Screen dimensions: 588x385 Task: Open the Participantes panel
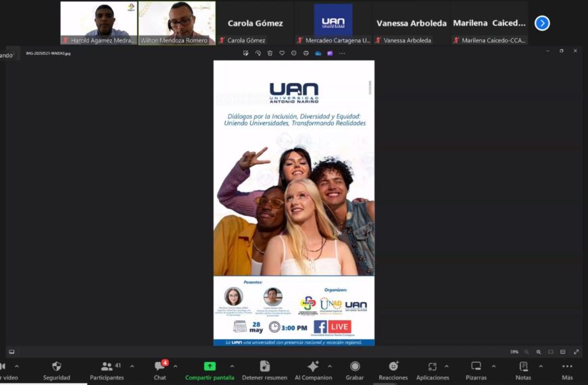[x=107, y=367]
